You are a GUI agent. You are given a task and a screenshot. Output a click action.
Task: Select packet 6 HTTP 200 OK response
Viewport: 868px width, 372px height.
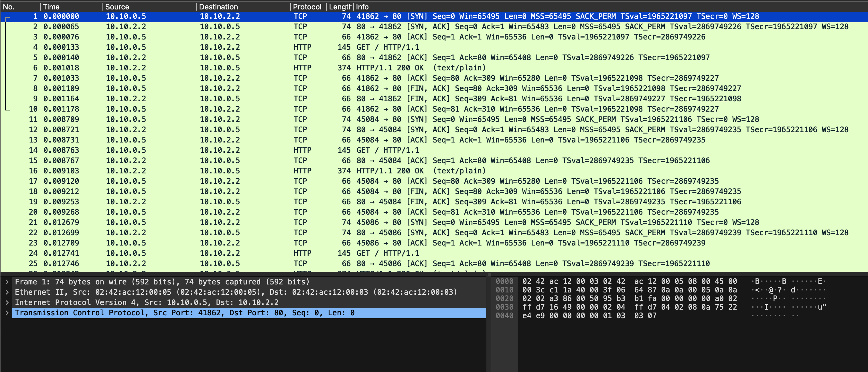[388, 68]
